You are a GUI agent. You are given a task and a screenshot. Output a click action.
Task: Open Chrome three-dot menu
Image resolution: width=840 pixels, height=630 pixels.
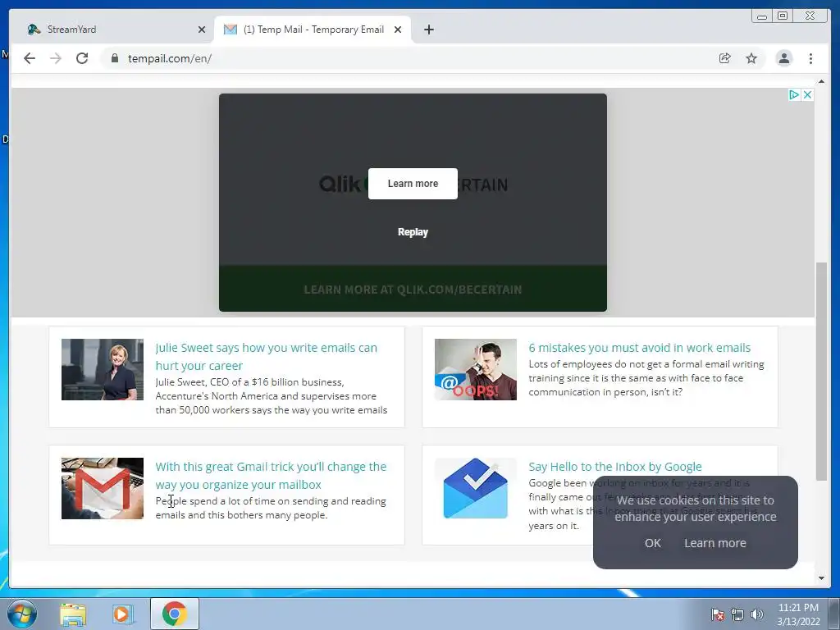(811, 58)
